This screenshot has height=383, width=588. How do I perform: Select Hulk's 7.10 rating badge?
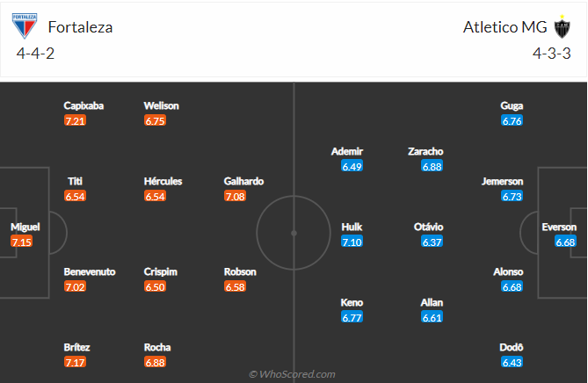pos(352,242)
